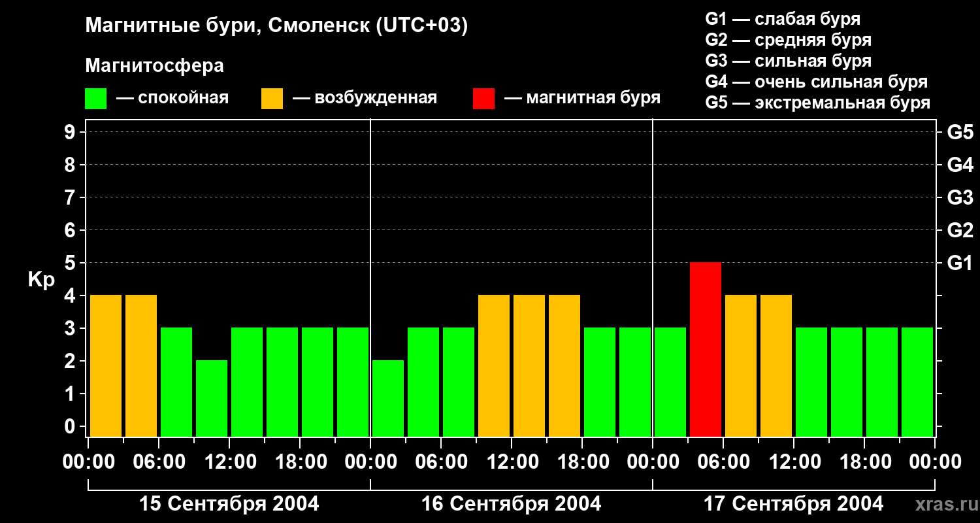Screen dimensions: 980x523
Task: Click the 15:00–18:00 orange bar on 16 Сентября
Action: (x=564, y=365)
